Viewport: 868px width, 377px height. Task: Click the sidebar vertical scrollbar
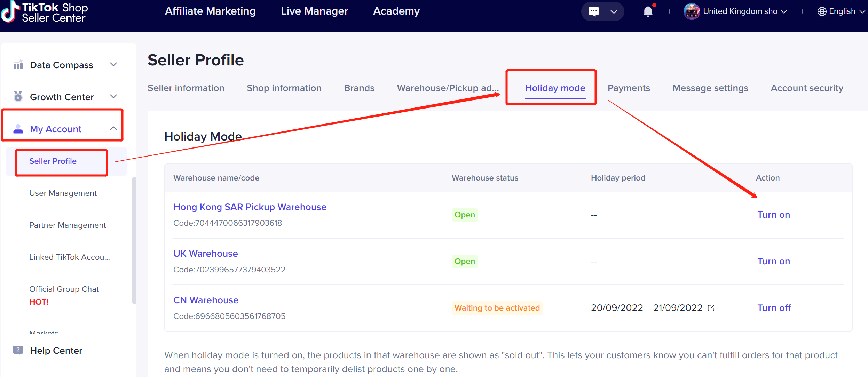(134, 240)
